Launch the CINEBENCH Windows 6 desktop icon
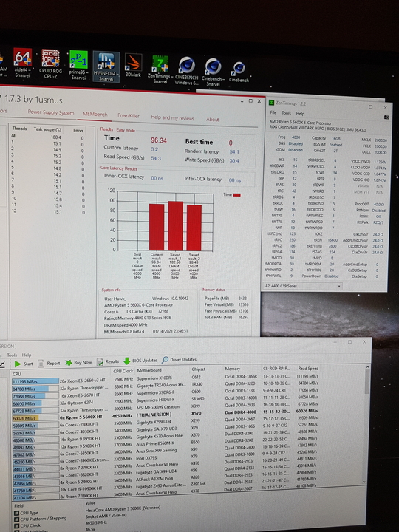The width and height of the screenshot is (399, 532). (187, 71)
